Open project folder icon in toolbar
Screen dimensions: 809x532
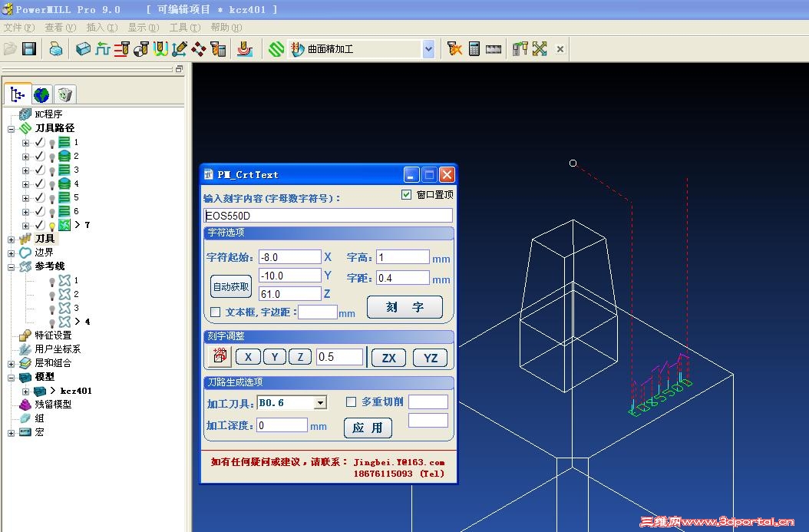10,49
